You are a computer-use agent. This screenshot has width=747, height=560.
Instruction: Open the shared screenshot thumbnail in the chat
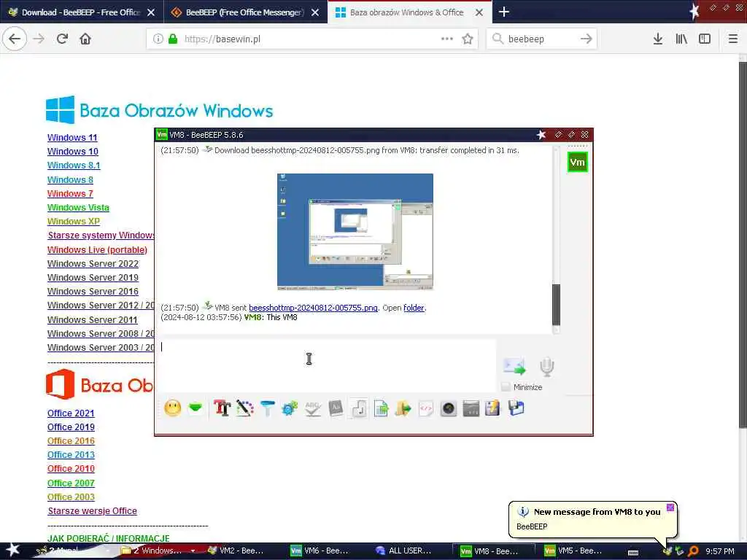355,231
